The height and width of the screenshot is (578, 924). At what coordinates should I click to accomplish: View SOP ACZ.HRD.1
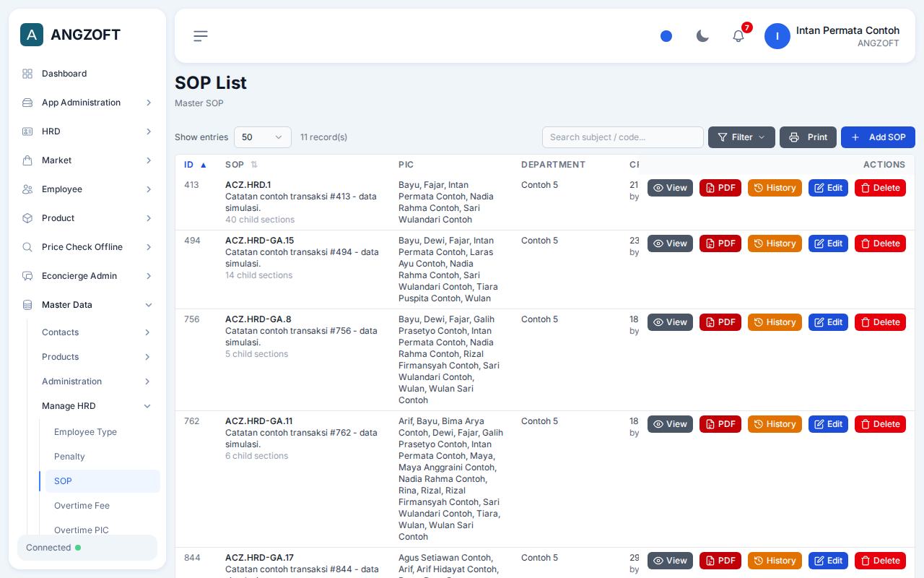tap(670, 188)
